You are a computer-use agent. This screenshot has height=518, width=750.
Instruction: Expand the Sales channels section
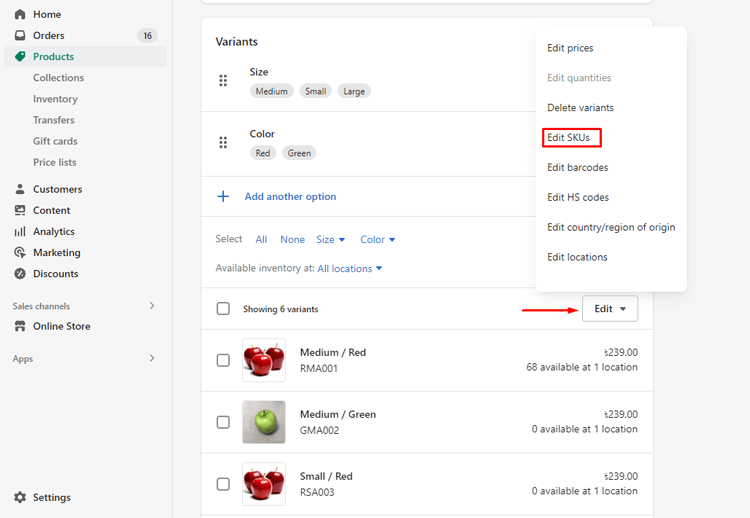[x=152, y=306]
